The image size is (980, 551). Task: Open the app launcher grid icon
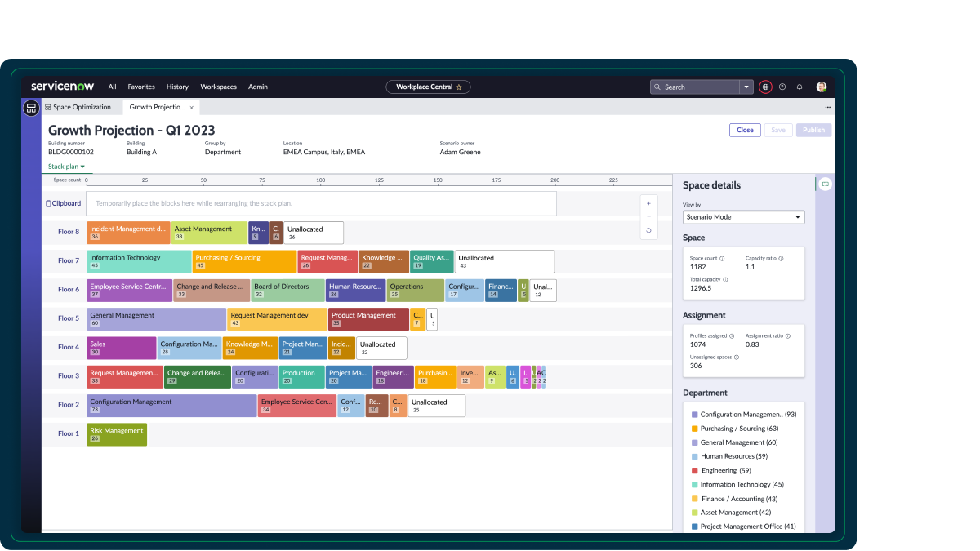(765, 87)
